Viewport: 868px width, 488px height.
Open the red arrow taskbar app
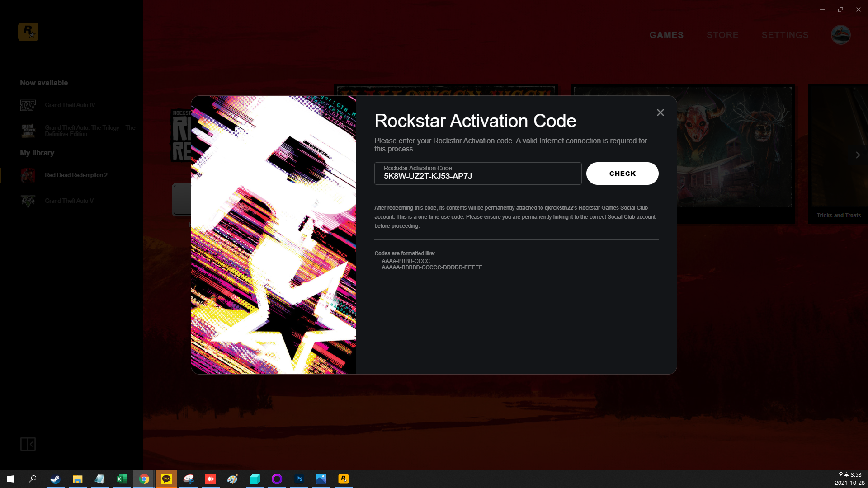coord(210,479)
